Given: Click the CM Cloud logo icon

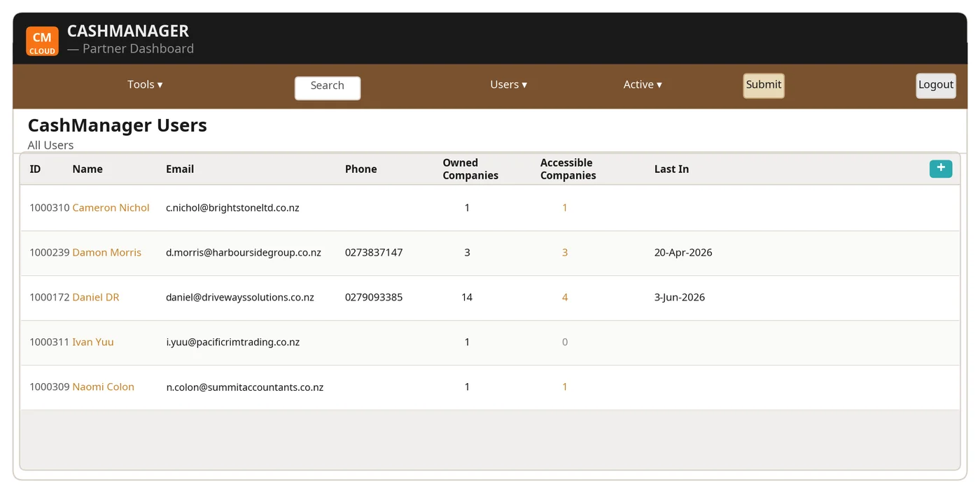Looking at the screenshot, I should tap(42, 41).
